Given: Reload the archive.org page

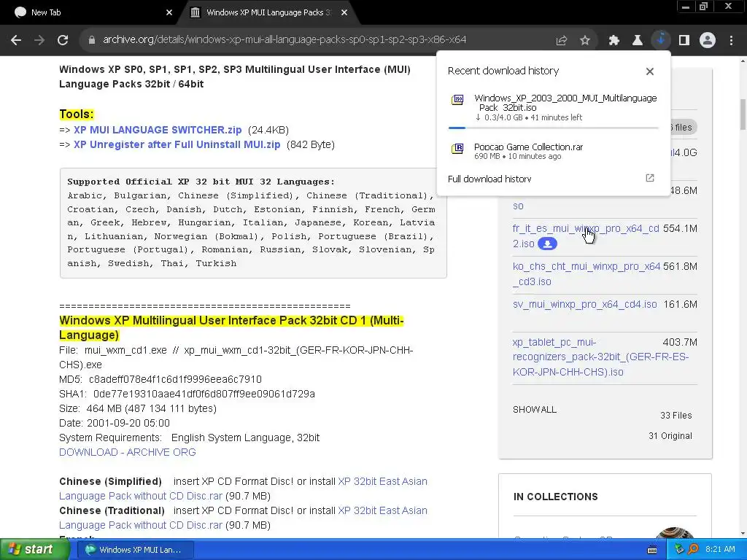Looking at the screenshot, I should [x=63, y=40].
